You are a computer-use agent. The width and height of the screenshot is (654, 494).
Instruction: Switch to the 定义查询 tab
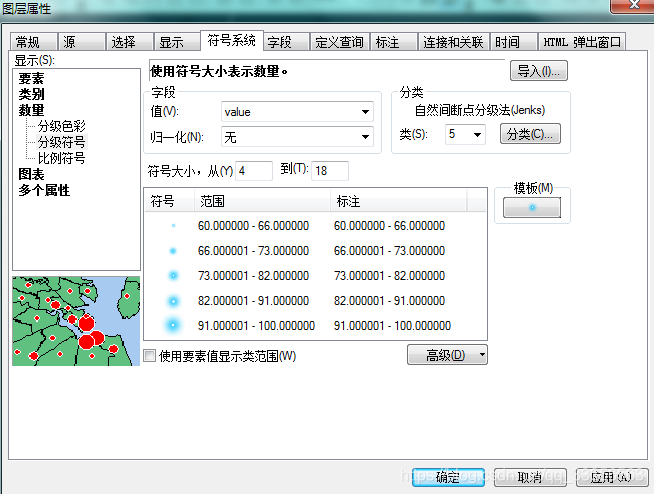tap(340, 42)
